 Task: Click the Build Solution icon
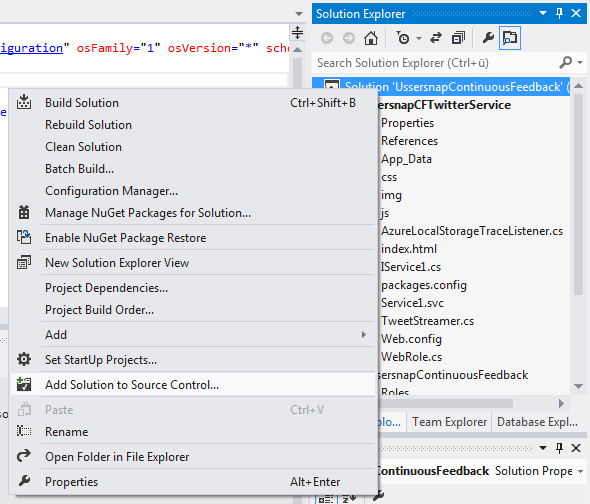point(24,102)
